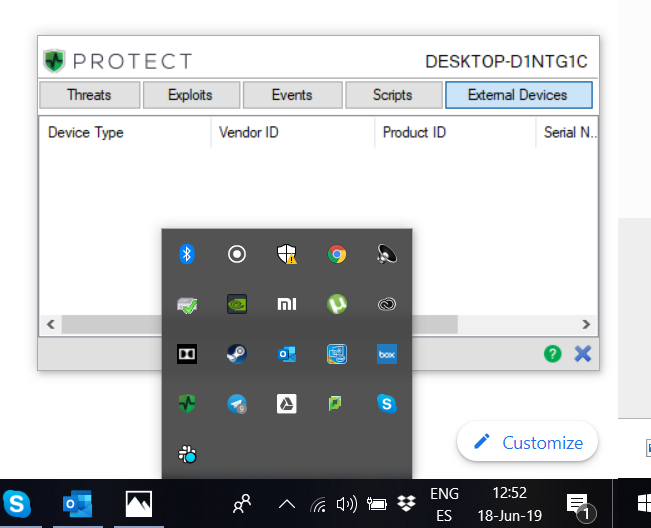Image resolution: width=651 pixels, height=528 pixels.
Task: Click the Customize button
Action: [x=527, y=442]
